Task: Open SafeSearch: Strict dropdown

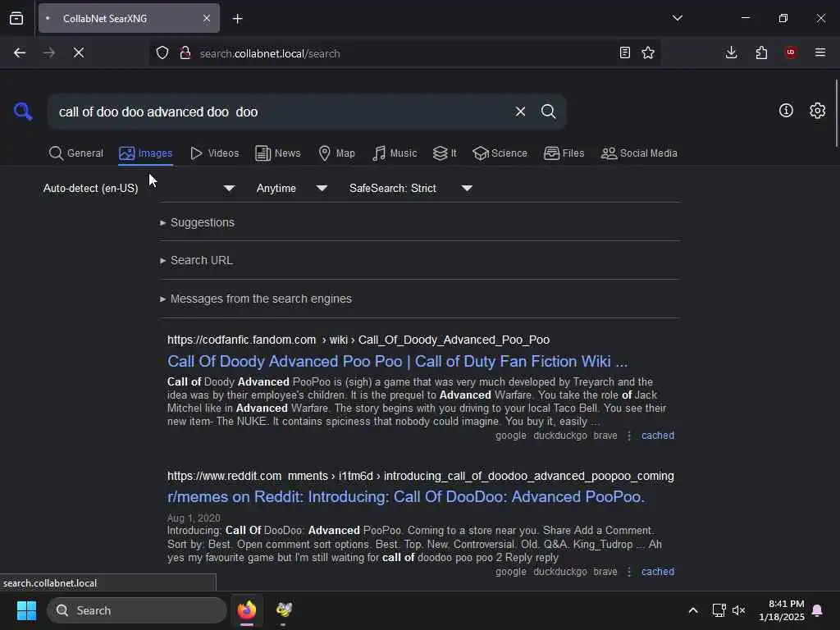Action: (410, 188)
